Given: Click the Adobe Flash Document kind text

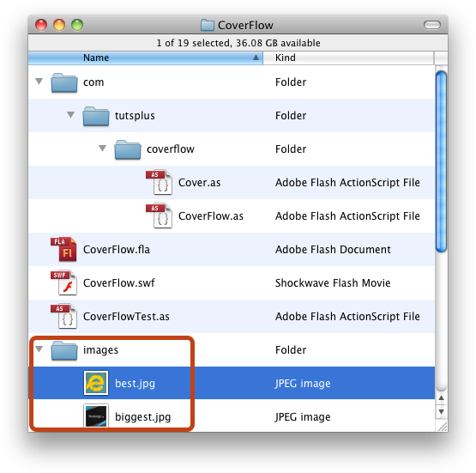Looking at the screenshot, I should click(x=333, y=250).
